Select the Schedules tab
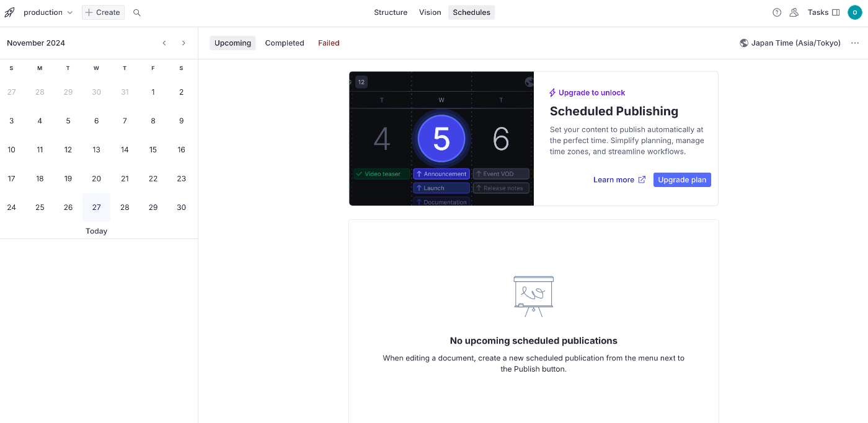Viewport: 868px width, 423px height. pos(471,12)
